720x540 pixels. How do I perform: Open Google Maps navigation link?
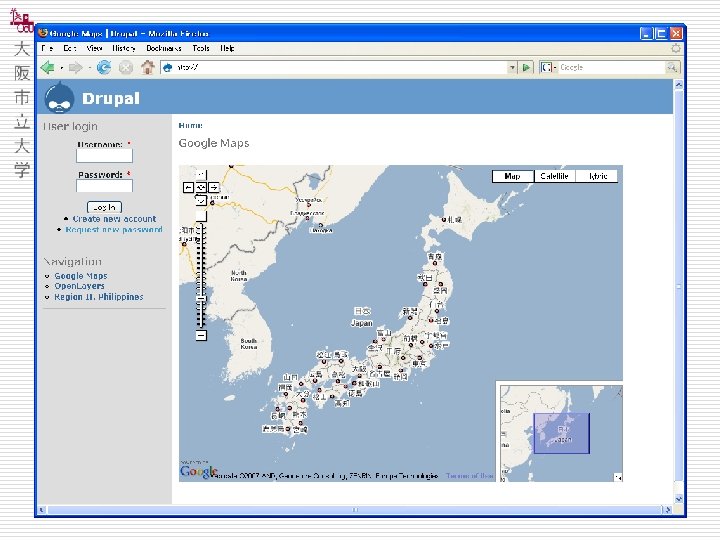[81, 276]
